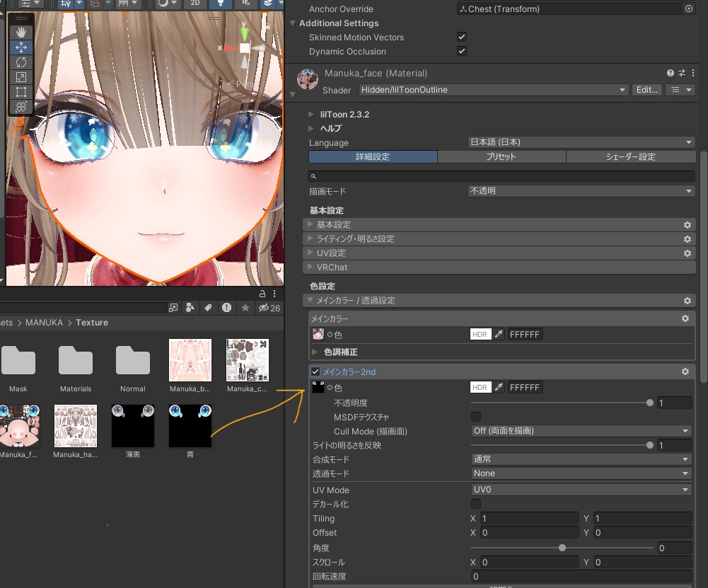The width and height of the screenshot is (708, 588).
Task: Switch to シェーダー設定 tab
Action: tap(630, 156)
